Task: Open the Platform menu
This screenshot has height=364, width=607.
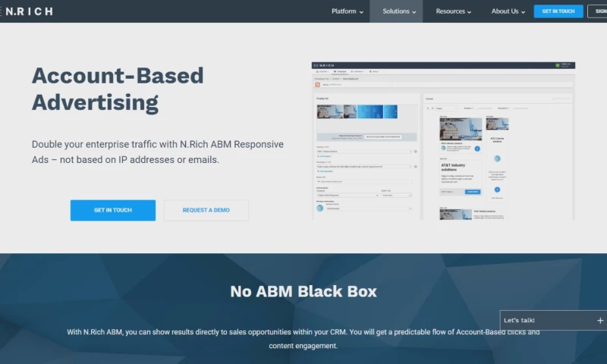Action: [x=348, y=11]
